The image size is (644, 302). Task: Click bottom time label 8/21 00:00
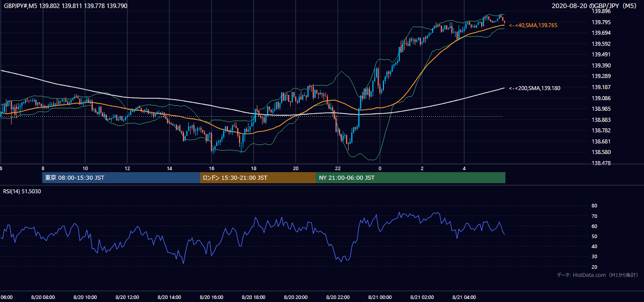coord(380,297)
